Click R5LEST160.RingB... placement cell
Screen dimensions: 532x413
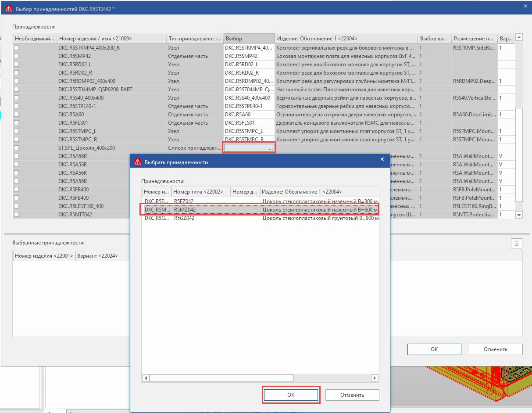point(475,206)
